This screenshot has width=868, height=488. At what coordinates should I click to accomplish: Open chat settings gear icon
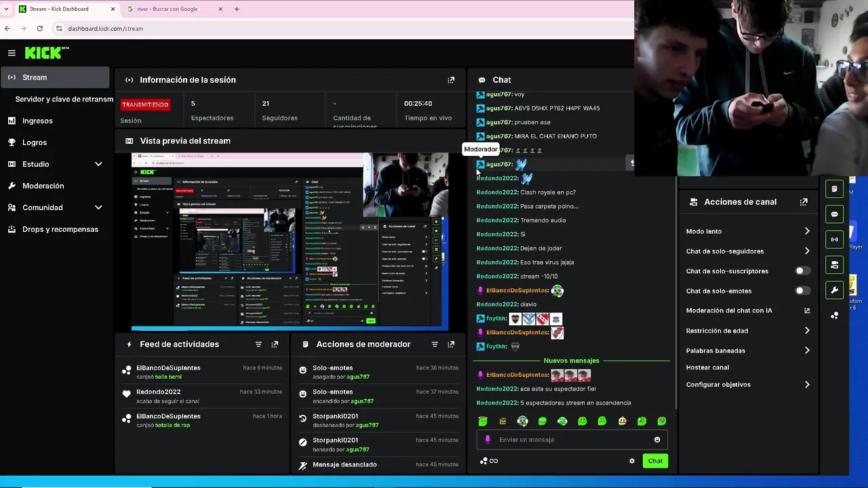[632, 461]
